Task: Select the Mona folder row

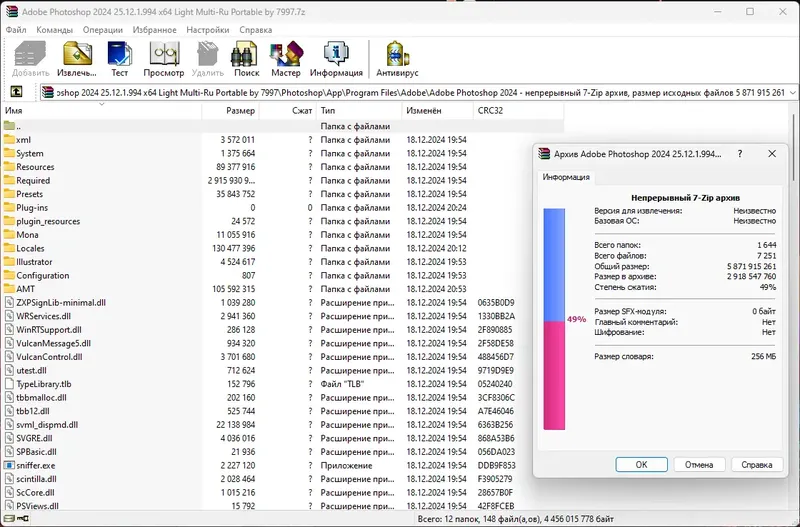Action: coord(284,235)
